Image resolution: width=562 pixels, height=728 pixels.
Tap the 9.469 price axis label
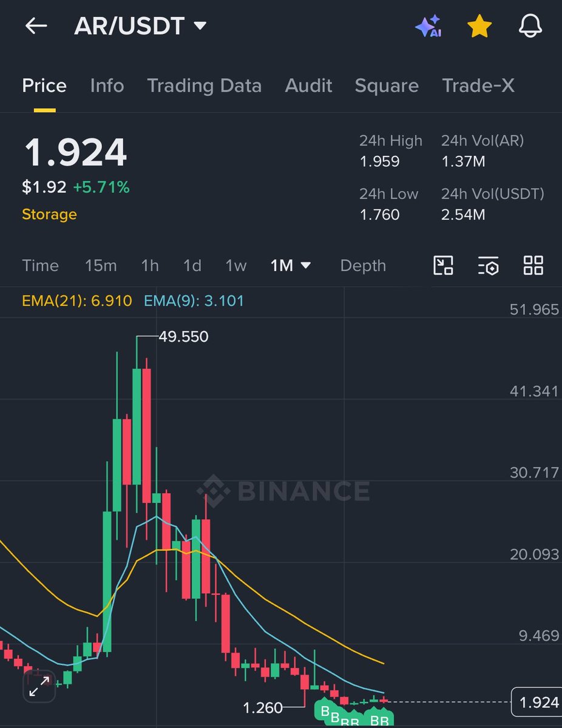[539, 636]
